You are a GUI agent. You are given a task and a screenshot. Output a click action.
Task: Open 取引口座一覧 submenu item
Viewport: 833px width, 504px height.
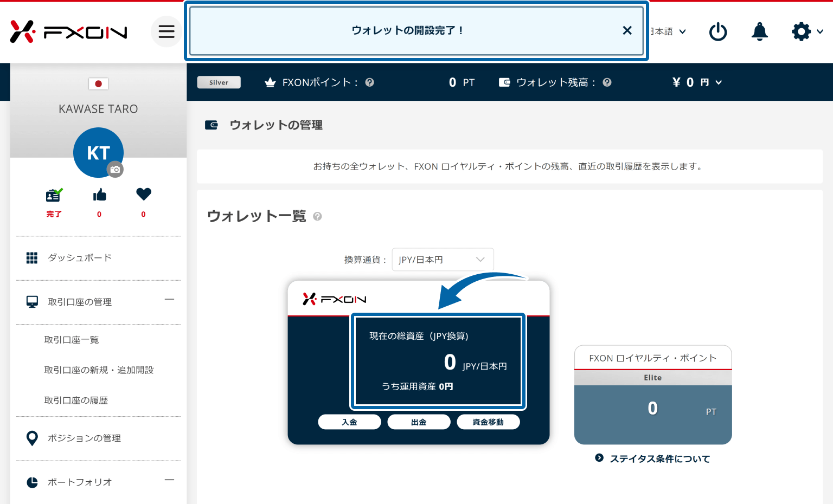[x=72, y=340]
